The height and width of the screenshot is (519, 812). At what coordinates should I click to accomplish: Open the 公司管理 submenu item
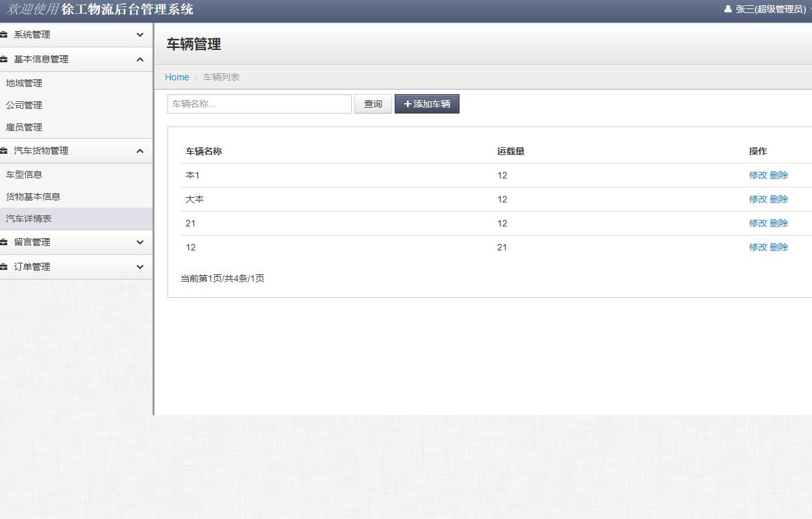(x=24, y=105)
